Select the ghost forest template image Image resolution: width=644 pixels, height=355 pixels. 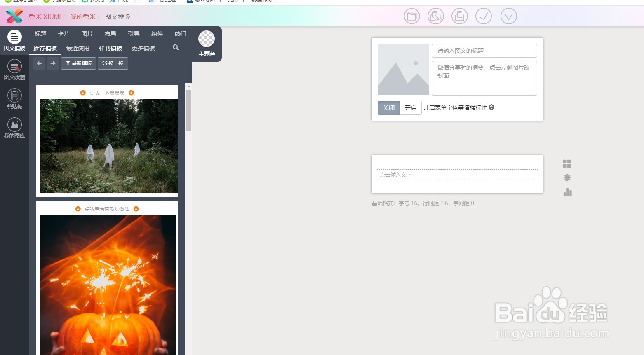tap(109, 146)
